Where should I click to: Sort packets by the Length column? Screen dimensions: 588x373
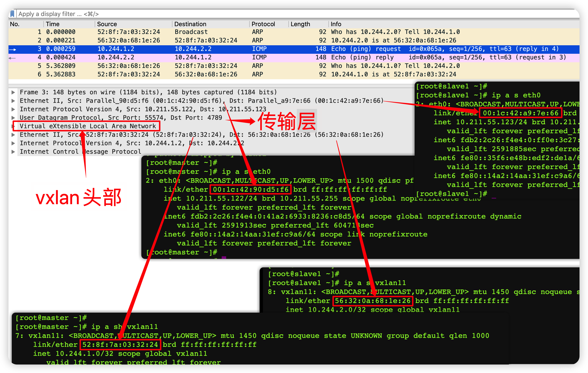point(308,24)
